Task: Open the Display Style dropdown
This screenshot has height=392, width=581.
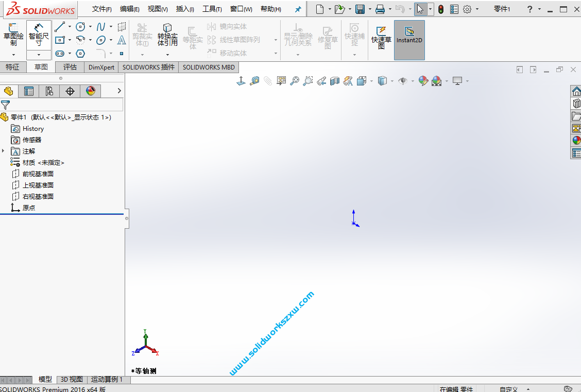Action: 392,81
